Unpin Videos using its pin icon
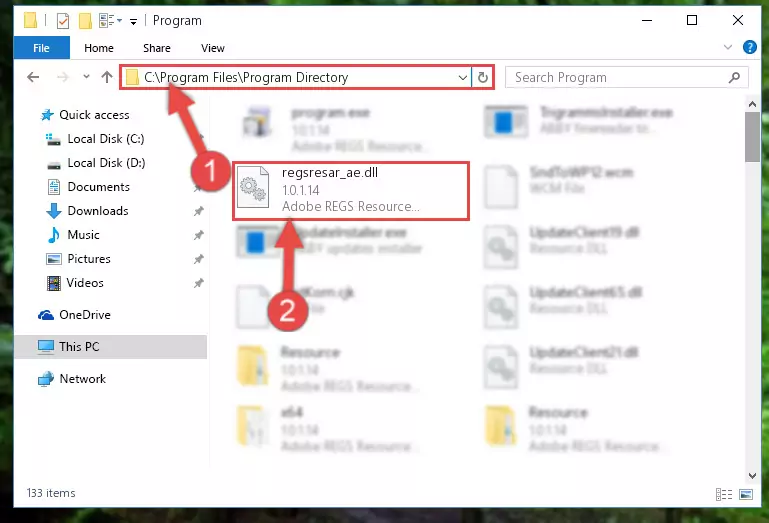The height and width of the screenshot is (523, 769). pyautogui.click(x=199, y=283)
